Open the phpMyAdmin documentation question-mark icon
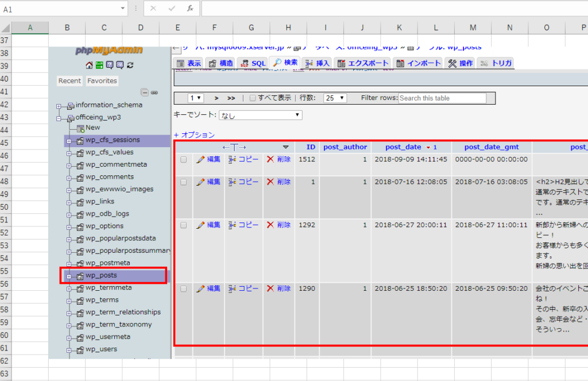This screenshot has width=588, height=381. [109, 65]
